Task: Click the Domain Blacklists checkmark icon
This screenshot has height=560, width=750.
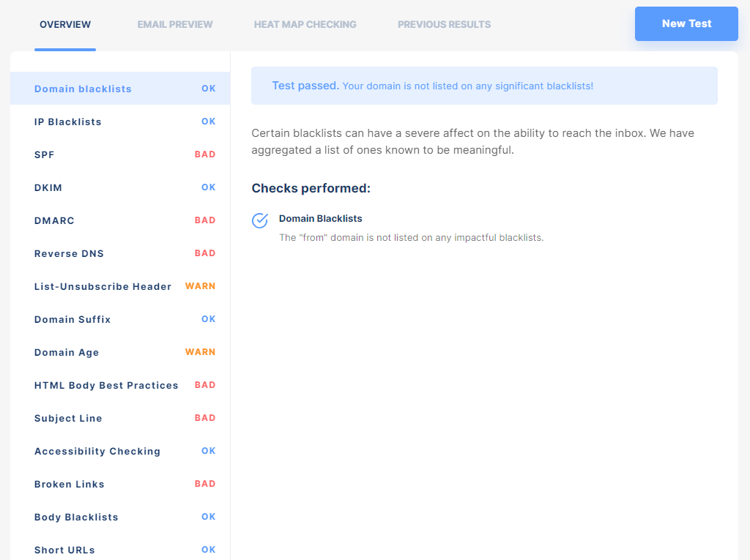Action: [260, 220]
